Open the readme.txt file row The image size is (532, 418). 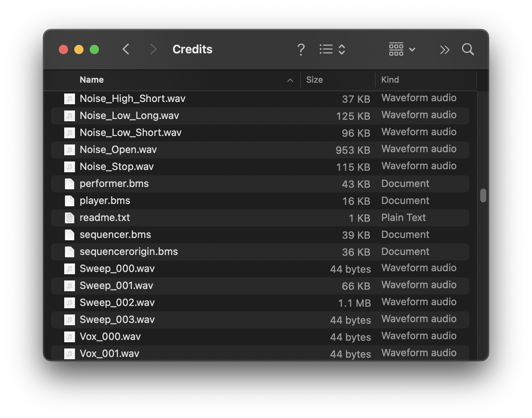105,217
